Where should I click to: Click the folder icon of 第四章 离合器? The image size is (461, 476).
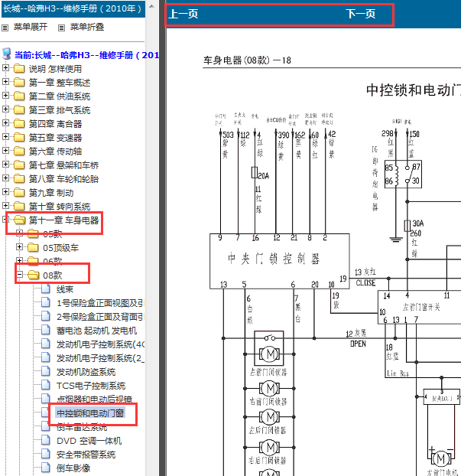coord(19,123)
